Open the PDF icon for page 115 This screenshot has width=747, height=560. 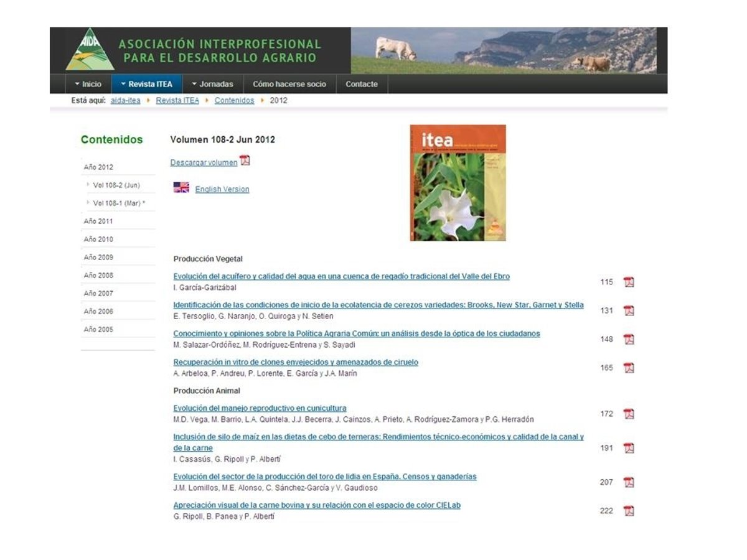[x=629, y=282]
